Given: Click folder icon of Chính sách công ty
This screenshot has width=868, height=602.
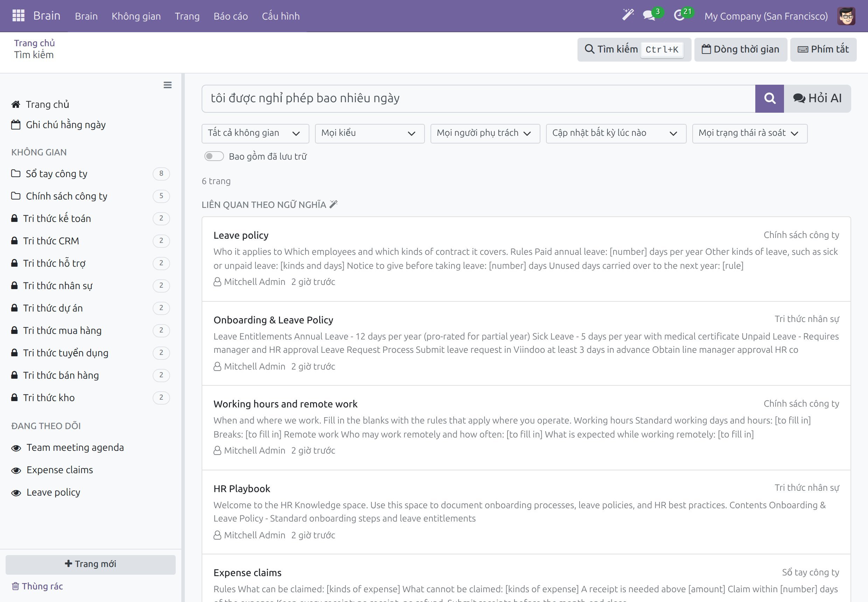Looking at the screenshot, I should tap(15, 196).
